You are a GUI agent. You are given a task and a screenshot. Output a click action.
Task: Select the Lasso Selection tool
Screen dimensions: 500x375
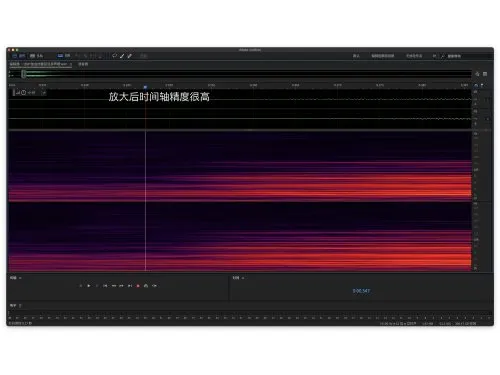[114, 56]
